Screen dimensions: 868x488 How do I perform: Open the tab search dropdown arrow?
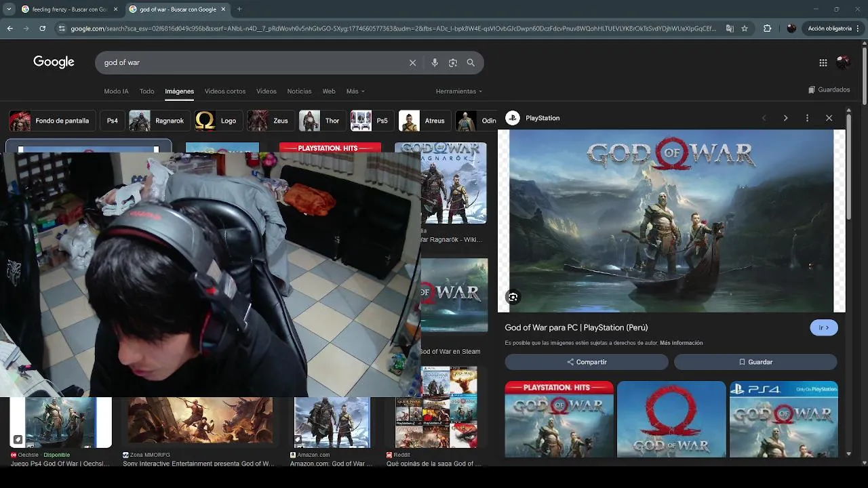[x=9, y=9]
